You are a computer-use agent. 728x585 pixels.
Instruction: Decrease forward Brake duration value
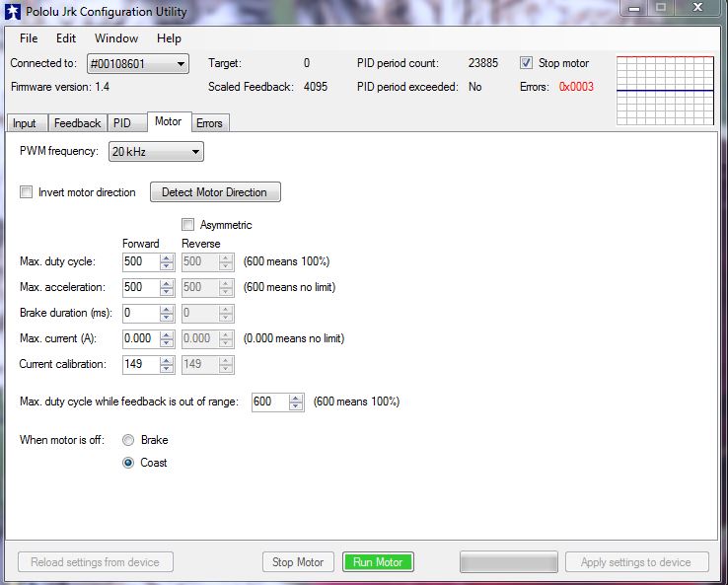pos(167,318)
